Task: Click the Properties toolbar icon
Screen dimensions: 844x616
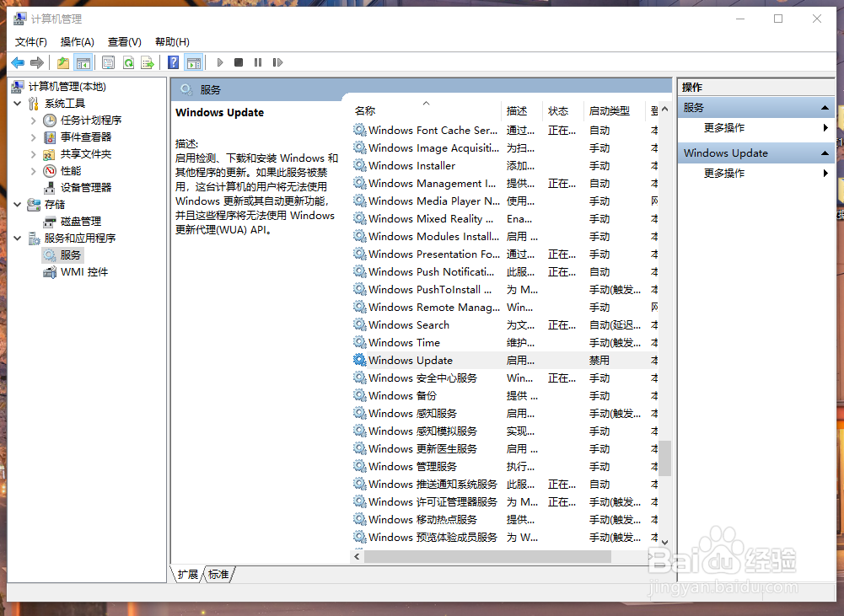Action: tap(108, 63)
